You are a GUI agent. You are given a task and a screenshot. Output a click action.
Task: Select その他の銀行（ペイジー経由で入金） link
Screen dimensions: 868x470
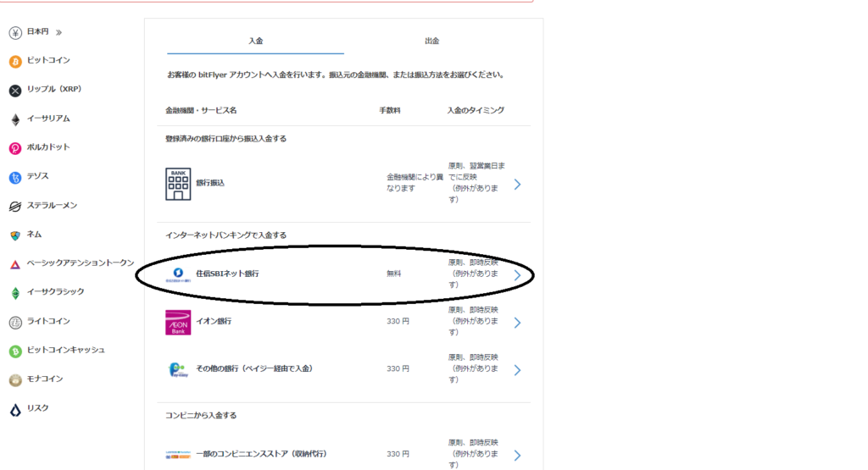click(254, 369)
